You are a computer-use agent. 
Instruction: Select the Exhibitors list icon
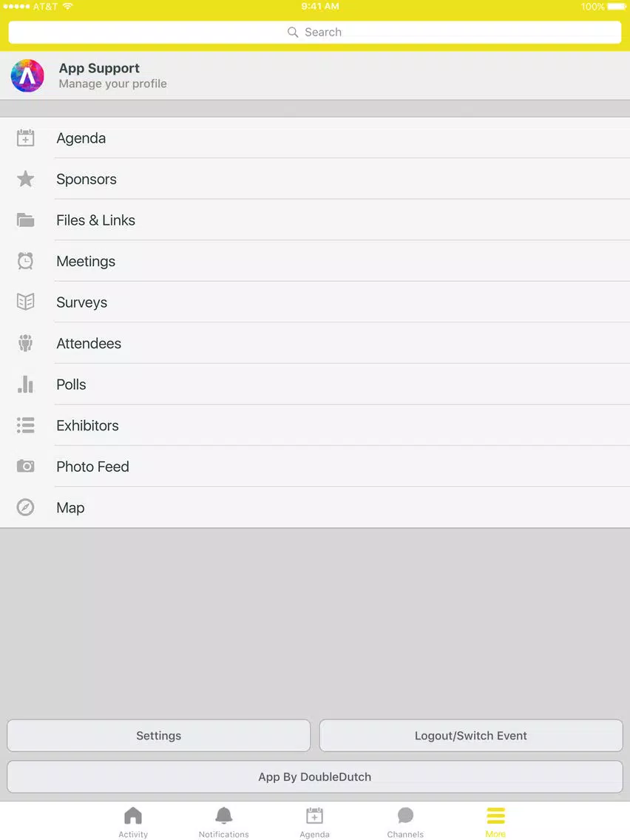click(25, 425)
